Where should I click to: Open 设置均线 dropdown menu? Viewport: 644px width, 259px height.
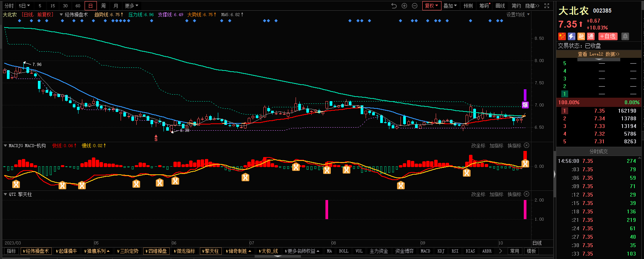coord(518,15)
